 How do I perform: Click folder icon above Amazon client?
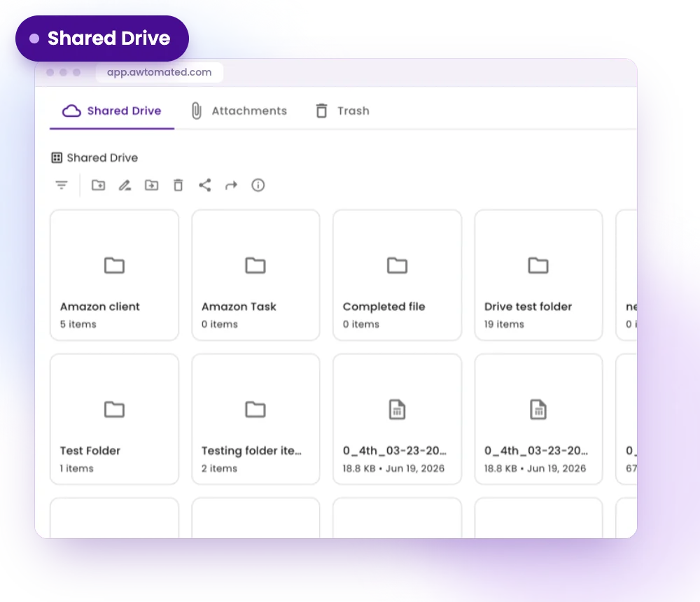tap(114, 265)
